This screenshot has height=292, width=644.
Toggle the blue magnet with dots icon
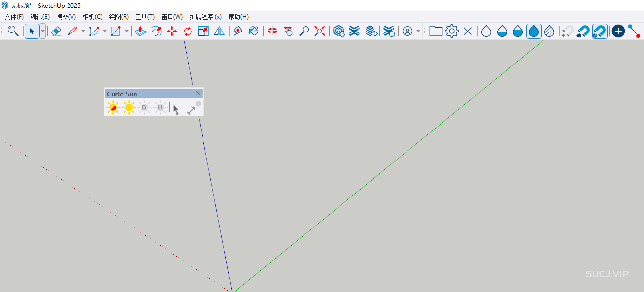click(583, 31)
